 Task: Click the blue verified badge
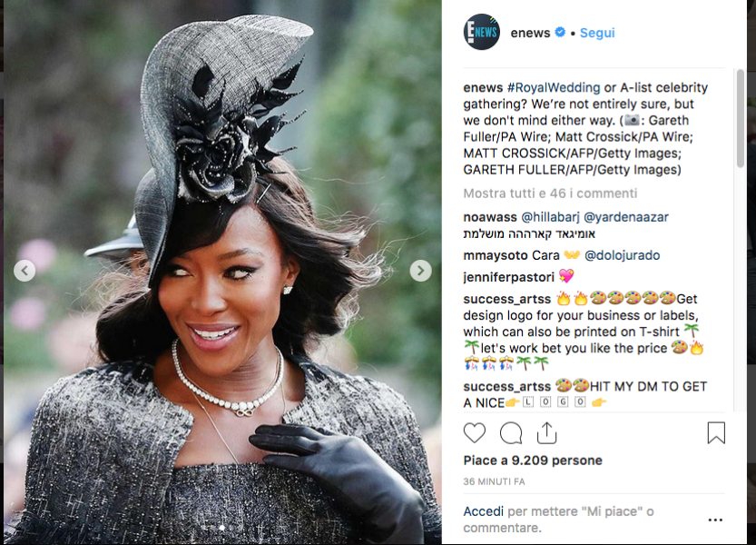point(560,33)
